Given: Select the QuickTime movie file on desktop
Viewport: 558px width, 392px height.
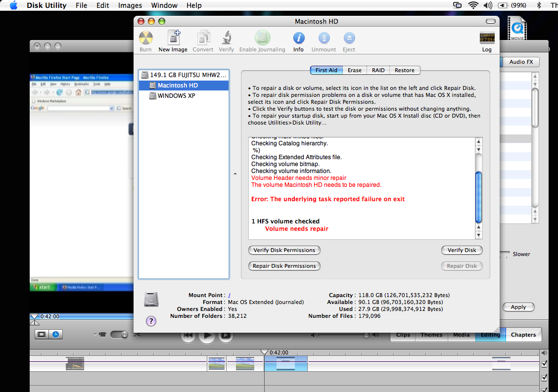Looking at the screenshot, I should pos(517,28).
